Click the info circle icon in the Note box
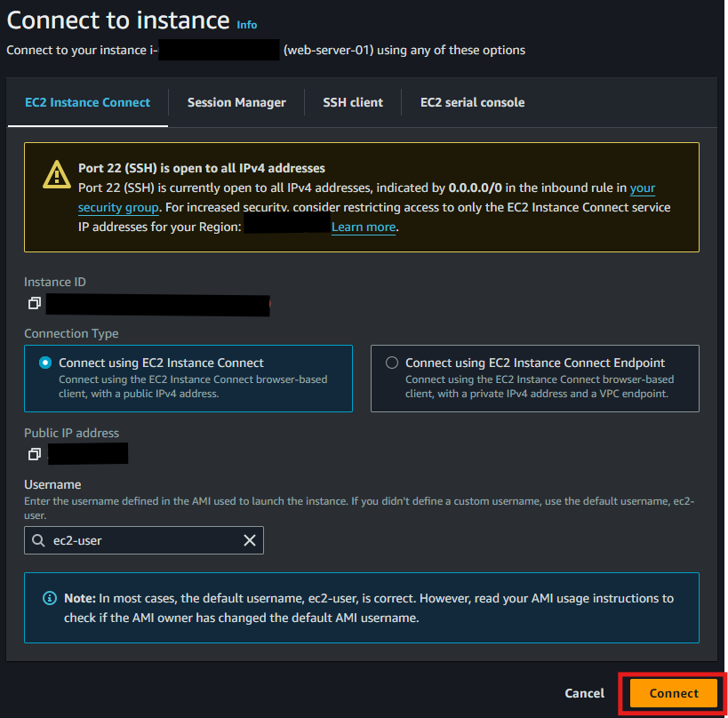This screenshot has width=728, height=718. pos(50,598)
